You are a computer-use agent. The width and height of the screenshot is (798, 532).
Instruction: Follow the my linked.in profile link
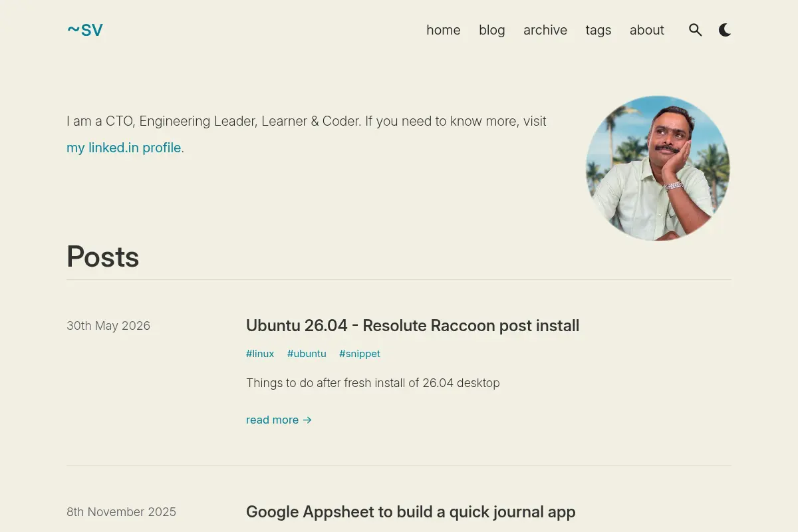124,148
